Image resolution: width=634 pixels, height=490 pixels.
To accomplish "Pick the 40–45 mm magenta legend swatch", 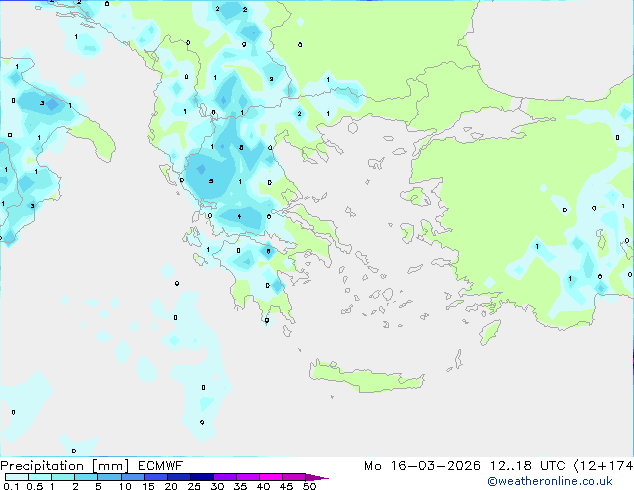I will (x=271, y=477).
